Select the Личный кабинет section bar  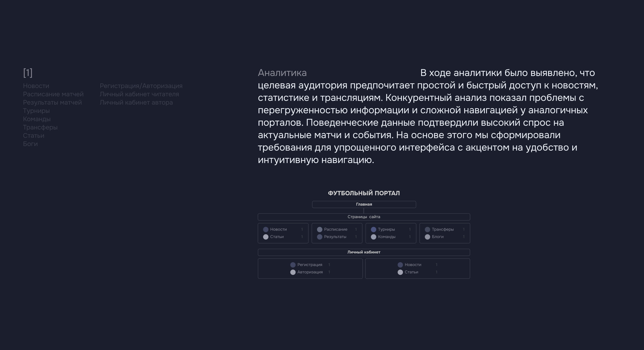(364, 252)
